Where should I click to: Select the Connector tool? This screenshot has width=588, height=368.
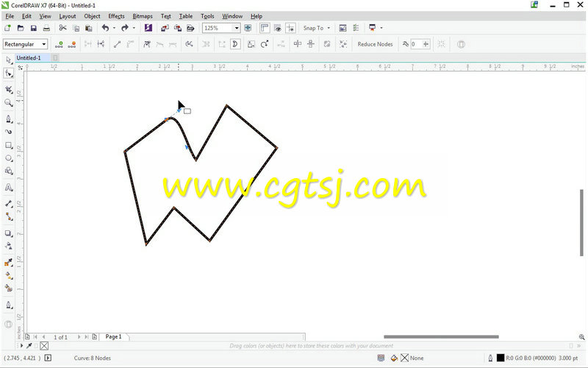(9, 216)
